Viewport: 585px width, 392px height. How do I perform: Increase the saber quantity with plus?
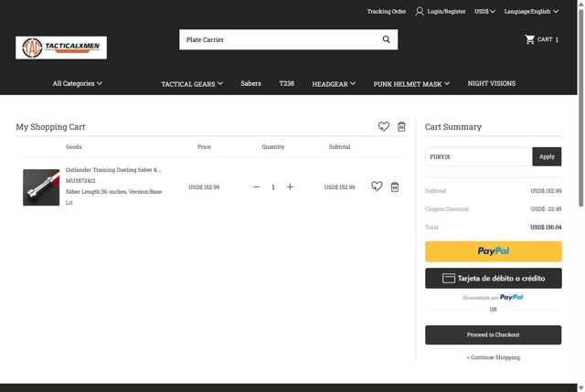(x=290, y=186)
